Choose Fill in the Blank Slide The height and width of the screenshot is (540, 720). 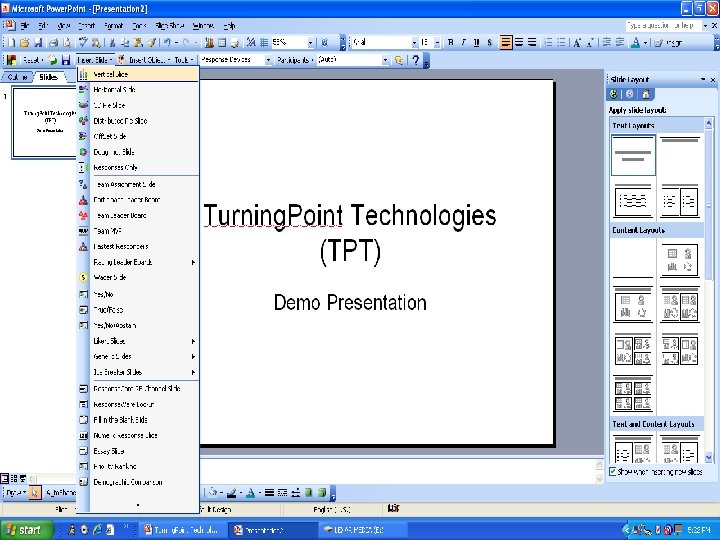pos(138,420)
